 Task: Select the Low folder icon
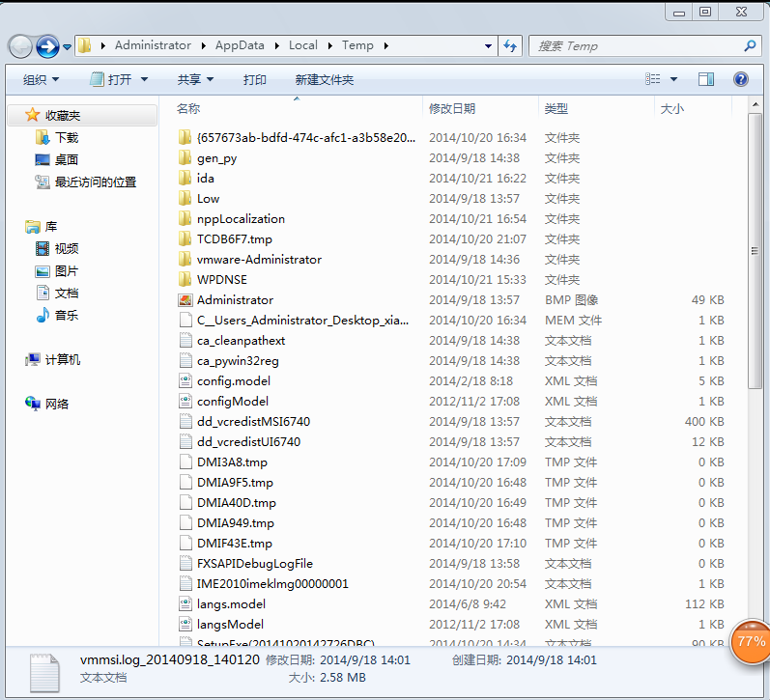pos(185,198)
